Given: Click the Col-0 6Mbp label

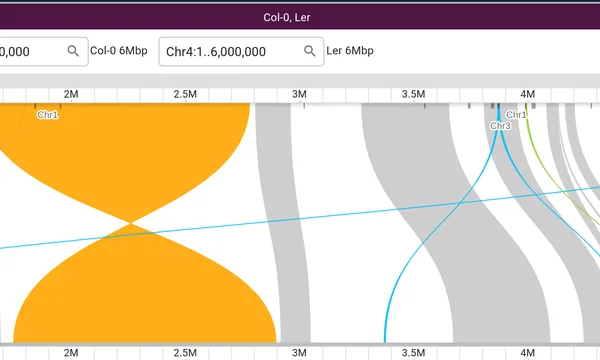Looking at the screenshot, I should pos(119,51).
